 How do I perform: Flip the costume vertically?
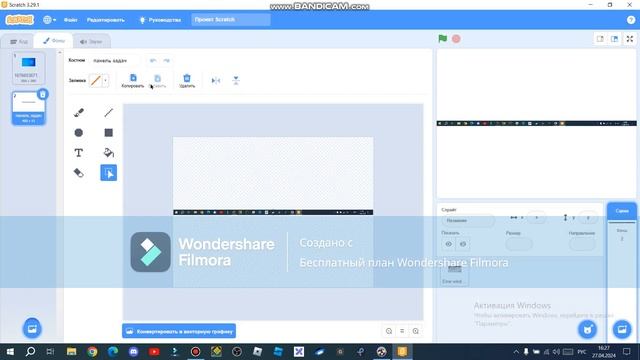tap(236, 80)
